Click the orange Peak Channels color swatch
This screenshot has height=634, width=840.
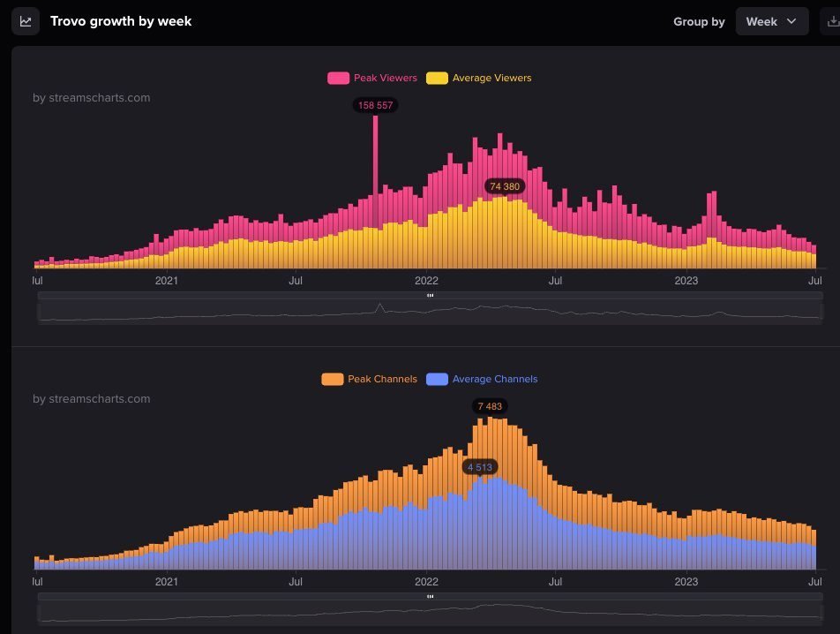click(x=332, y=380)
